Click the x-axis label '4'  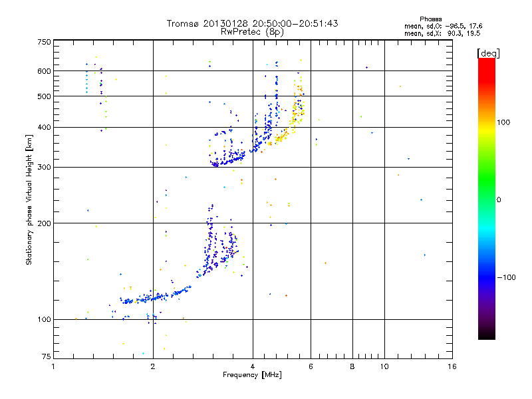click(253, 366)
